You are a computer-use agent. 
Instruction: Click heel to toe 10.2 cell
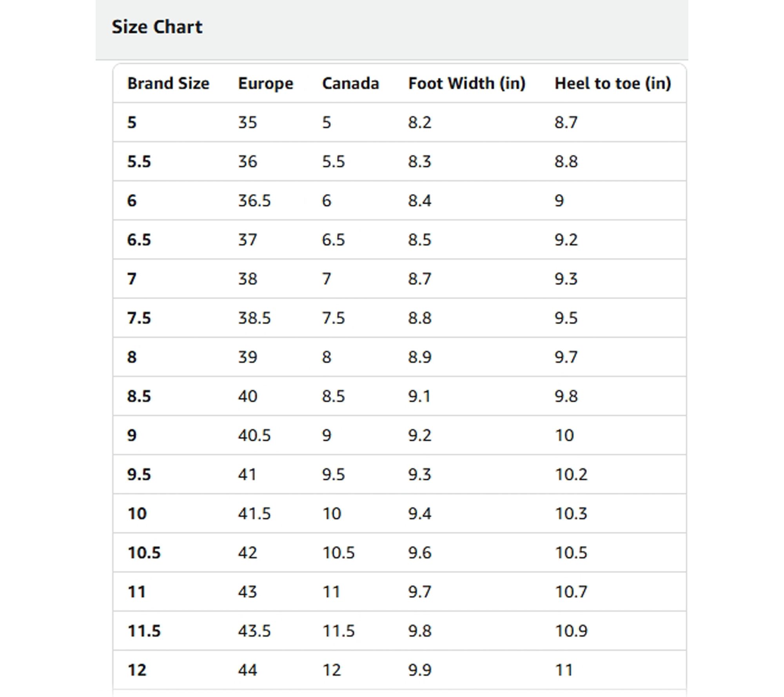[x=571, y=475]
